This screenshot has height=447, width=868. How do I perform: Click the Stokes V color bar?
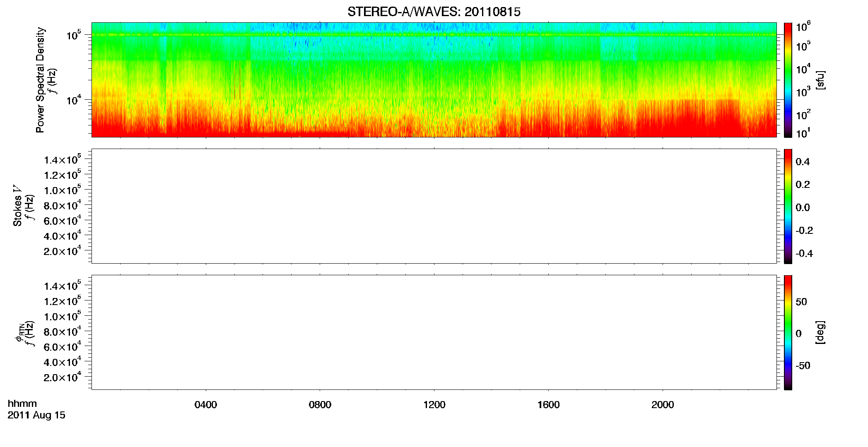coord(788,206)
